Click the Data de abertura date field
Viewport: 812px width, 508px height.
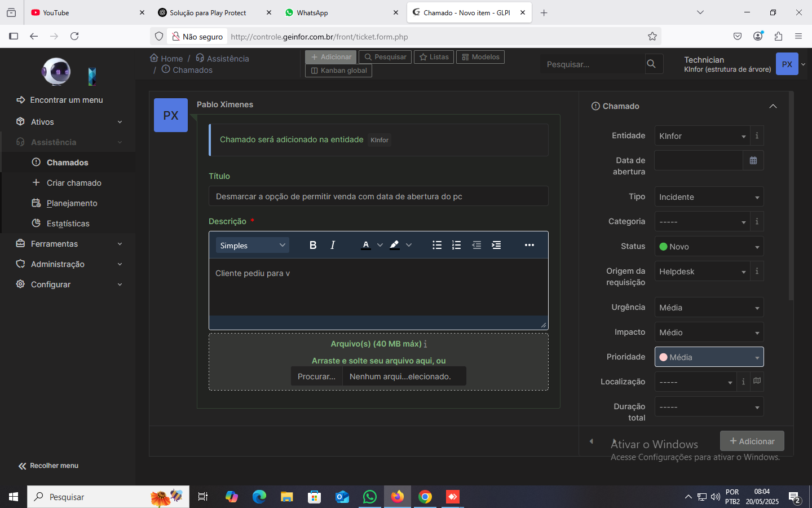point(699,161)
